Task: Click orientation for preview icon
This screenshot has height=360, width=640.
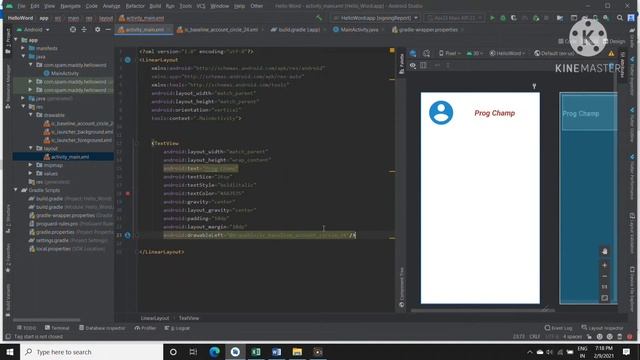Action: click(427, 53)
